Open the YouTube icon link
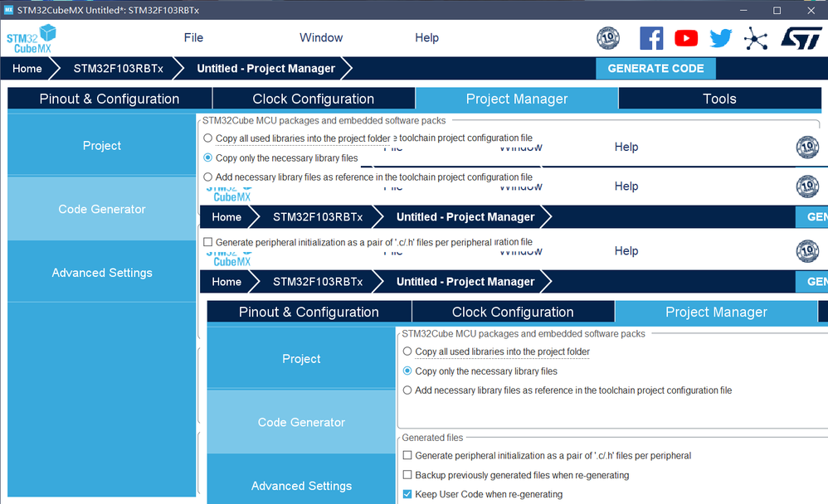 coord(686,38)
